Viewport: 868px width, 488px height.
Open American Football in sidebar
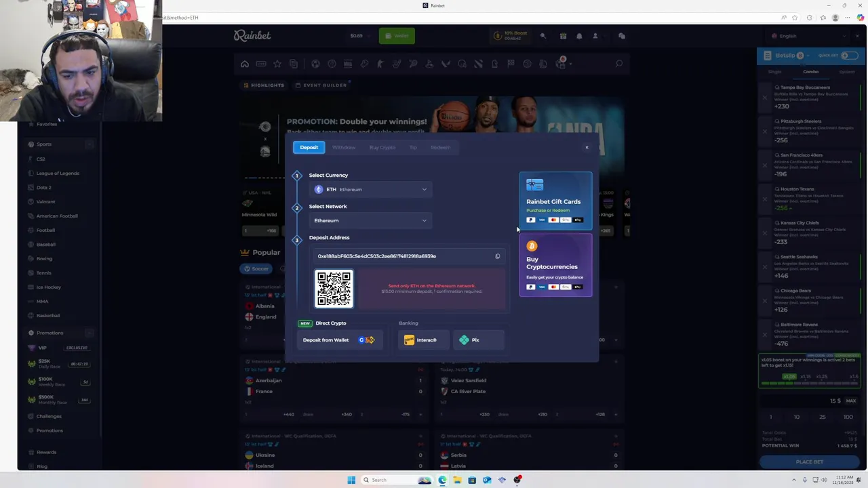(57, 216)
